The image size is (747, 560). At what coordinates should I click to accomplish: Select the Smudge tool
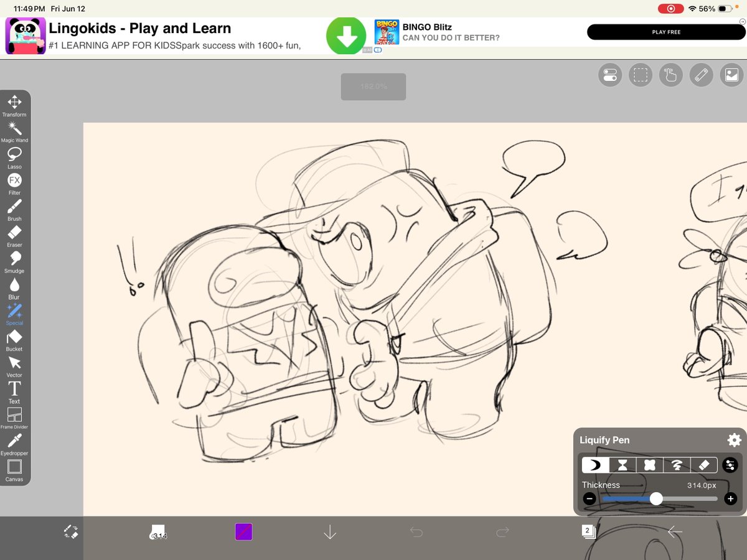point(14,263)
